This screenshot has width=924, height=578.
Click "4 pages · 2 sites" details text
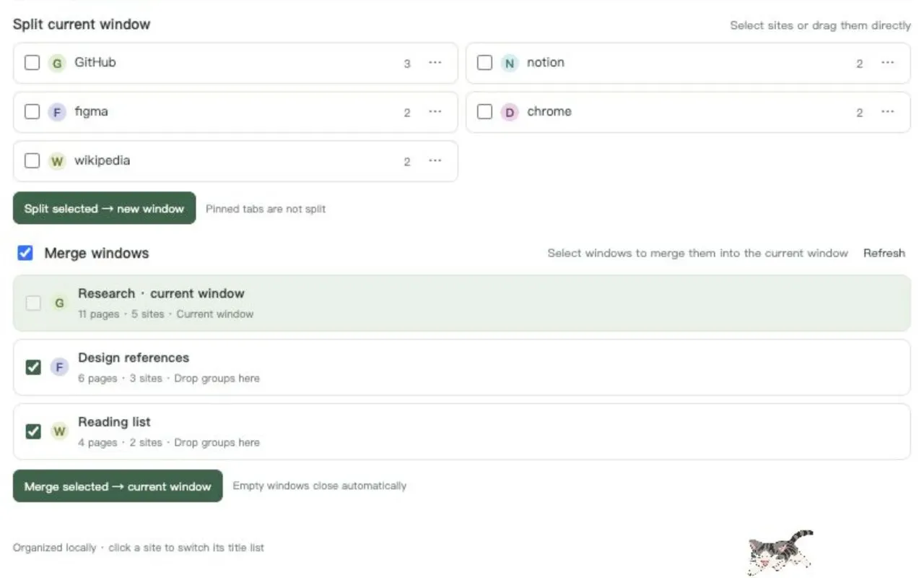120,442
